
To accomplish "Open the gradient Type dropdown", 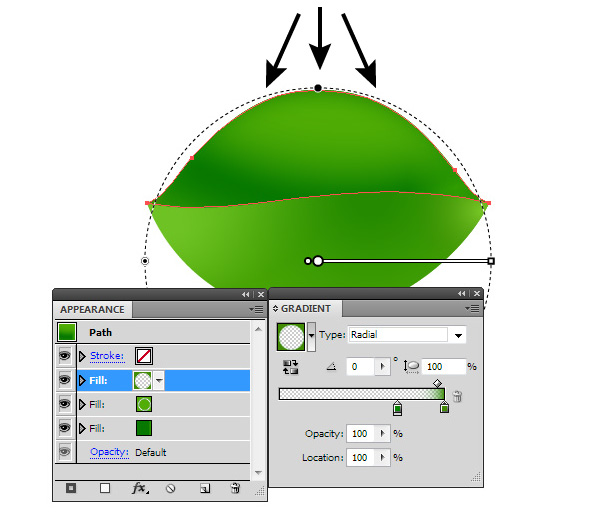I will click(459, 335).
